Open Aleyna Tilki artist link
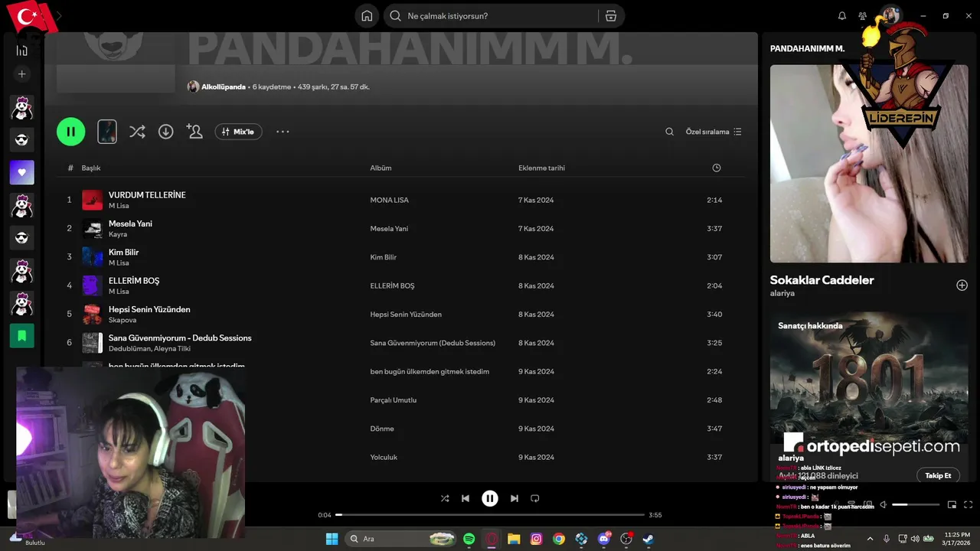 [173, 348]
